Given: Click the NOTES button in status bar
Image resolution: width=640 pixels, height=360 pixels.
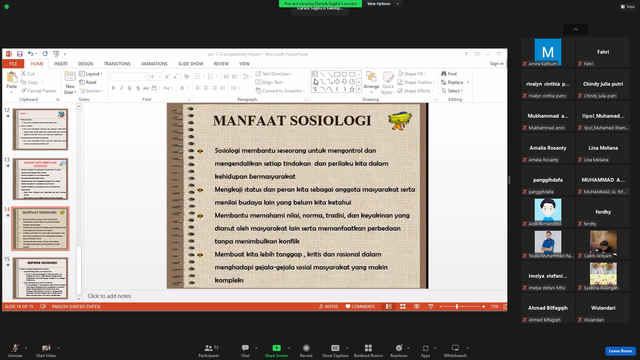Looking at the screenshot, I should point(329,306).
